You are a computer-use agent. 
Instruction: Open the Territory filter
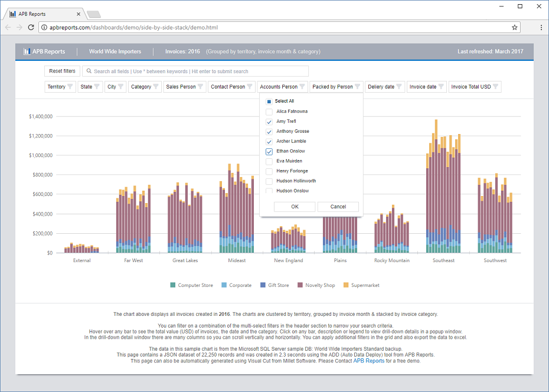tap(60, 87)
